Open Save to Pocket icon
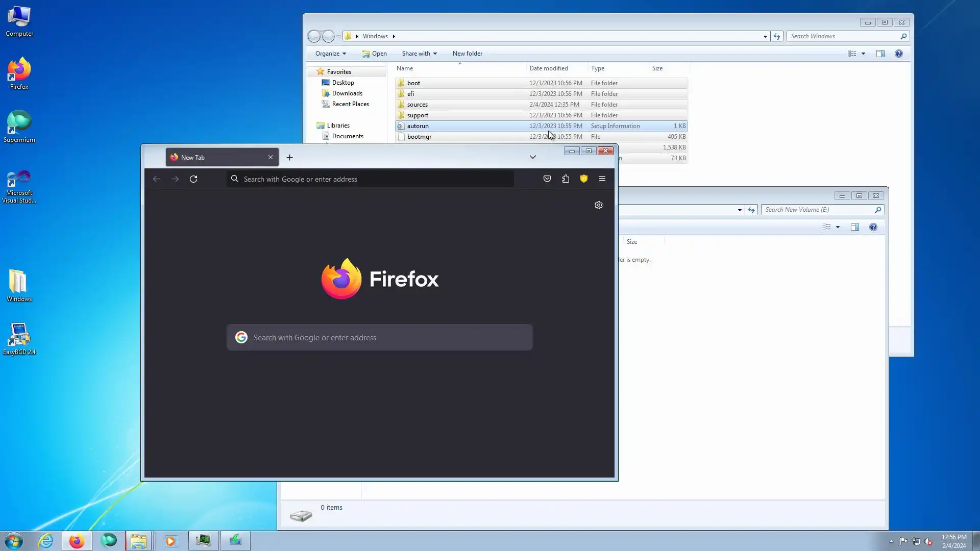Image resolution: width=980 pixels, height=551 pixels. 547,179
